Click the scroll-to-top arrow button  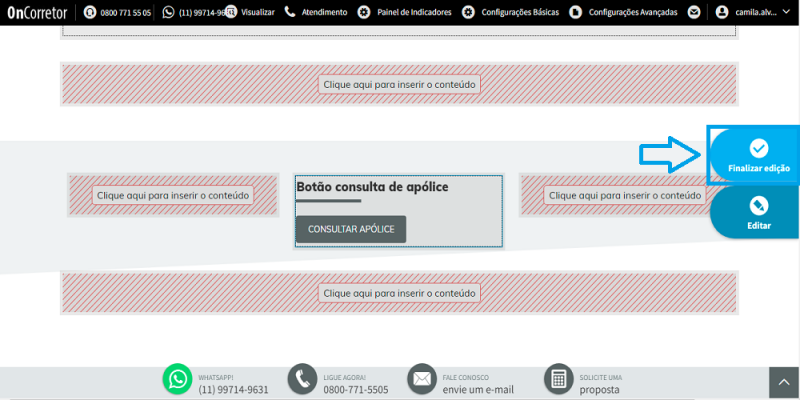(x=784, y=383)
